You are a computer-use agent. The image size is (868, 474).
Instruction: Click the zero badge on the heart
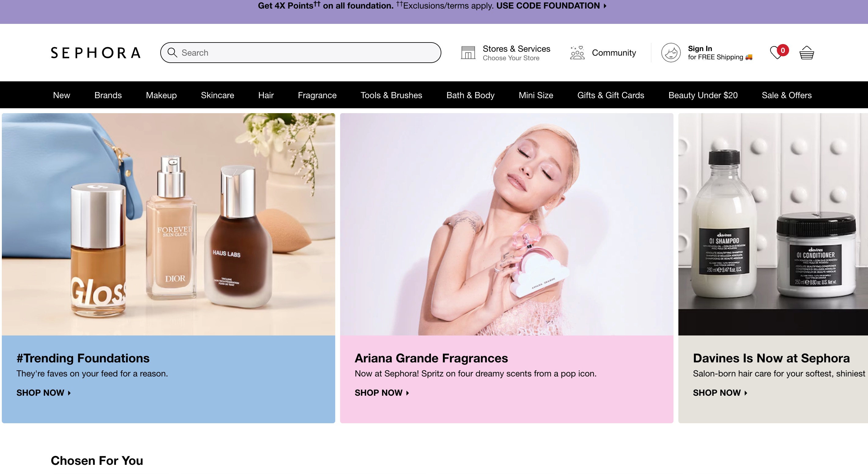click(783, 50)
